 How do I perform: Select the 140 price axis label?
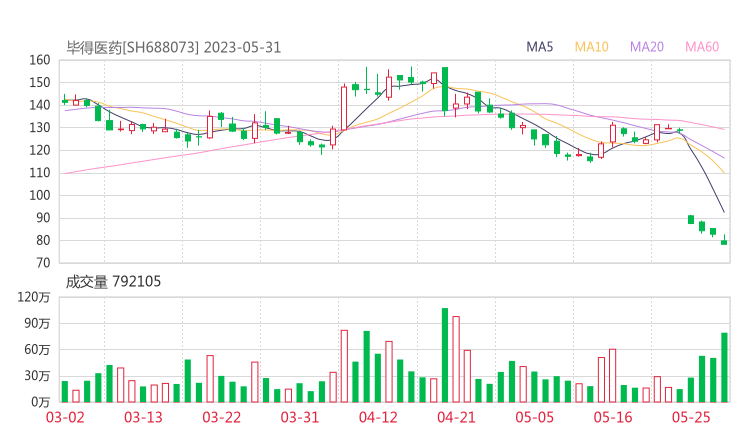40,105
